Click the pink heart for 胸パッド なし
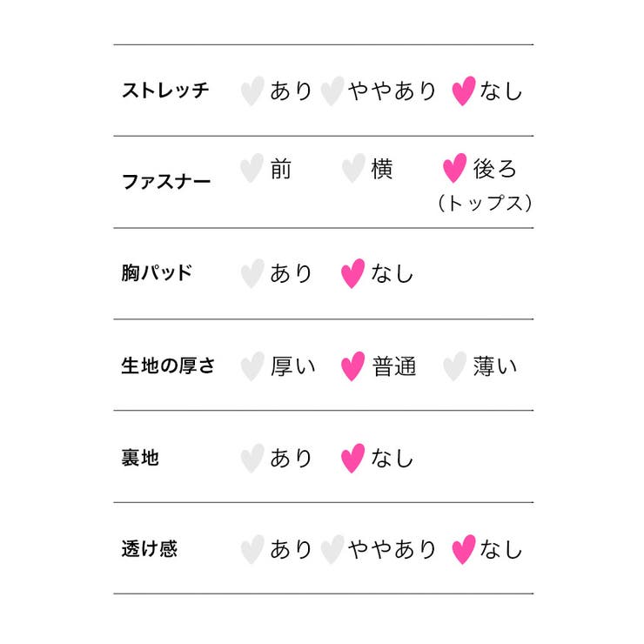Screen dimensions: 644x644 pyautogui.click(x=352, y=273)
